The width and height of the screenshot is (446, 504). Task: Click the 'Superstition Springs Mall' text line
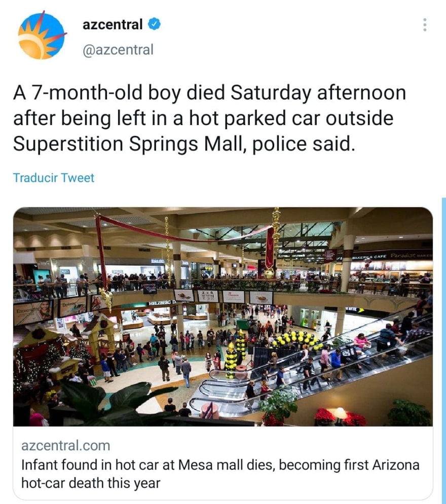[182, 144]
